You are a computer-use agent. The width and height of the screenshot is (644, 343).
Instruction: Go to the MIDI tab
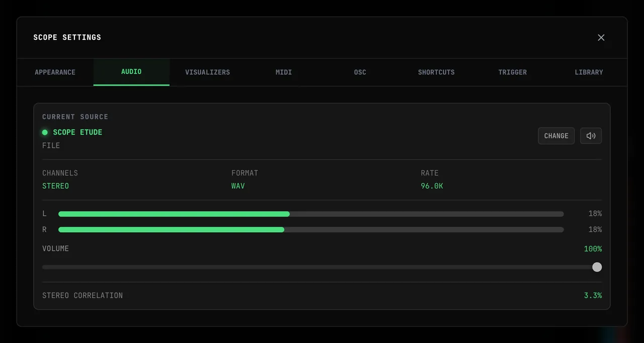pyautogui.click(x=284, y=72)
